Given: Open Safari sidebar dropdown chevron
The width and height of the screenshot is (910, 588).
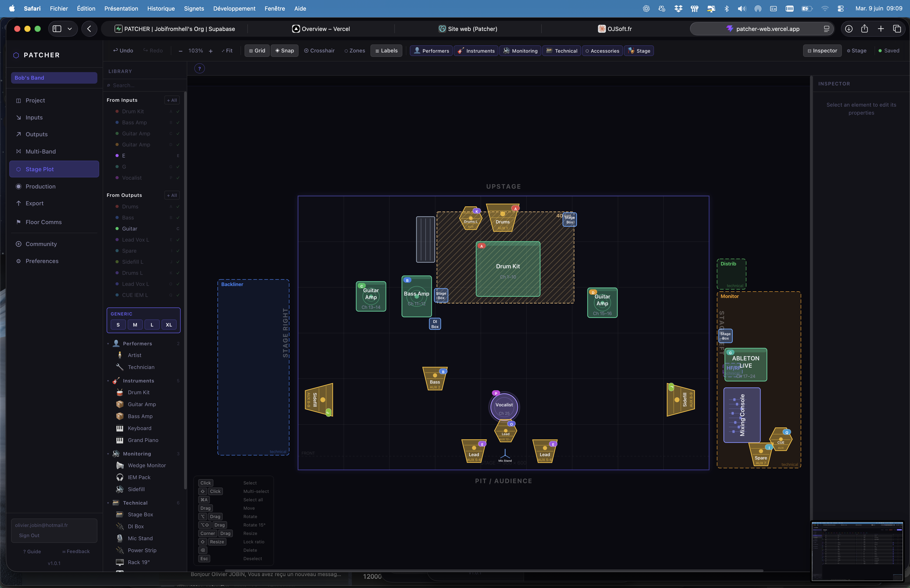Looking at the screenshot, I should [x=70, y=29].
